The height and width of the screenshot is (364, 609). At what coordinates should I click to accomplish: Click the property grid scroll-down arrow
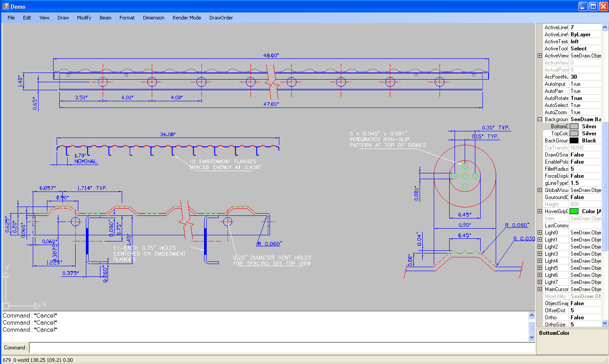pos(605,323)
